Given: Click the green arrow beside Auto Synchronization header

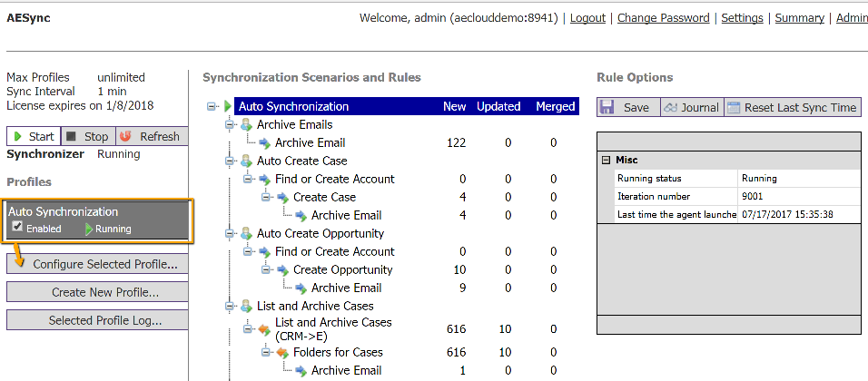Looking at the screenshot, I should [228, 106].
